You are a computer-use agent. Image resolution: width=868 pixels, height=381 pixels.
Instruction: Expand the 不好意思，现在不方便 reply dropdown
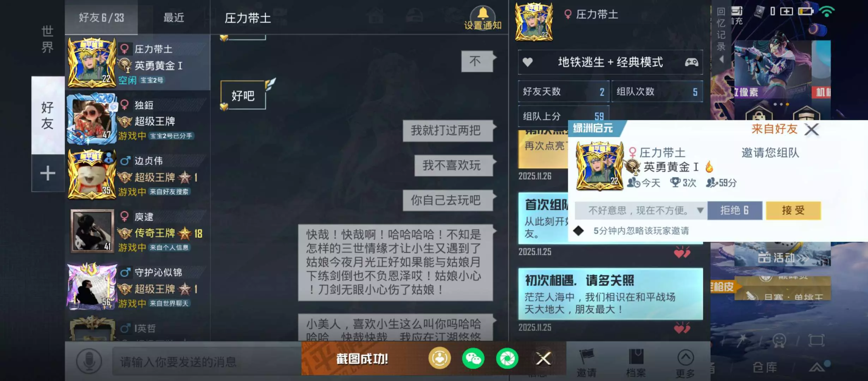tap(700, 210)
